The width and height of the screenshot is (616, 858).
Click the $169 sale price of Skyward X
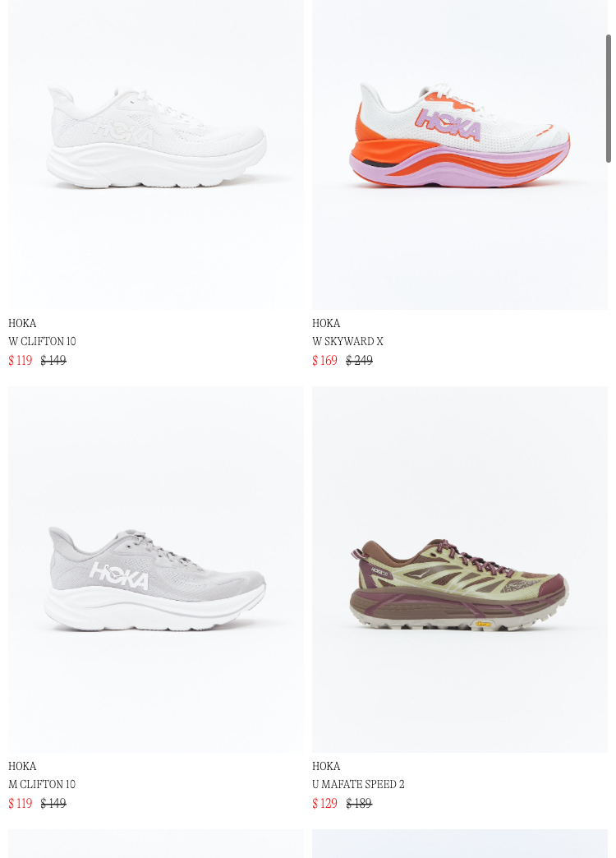point(324,361)
